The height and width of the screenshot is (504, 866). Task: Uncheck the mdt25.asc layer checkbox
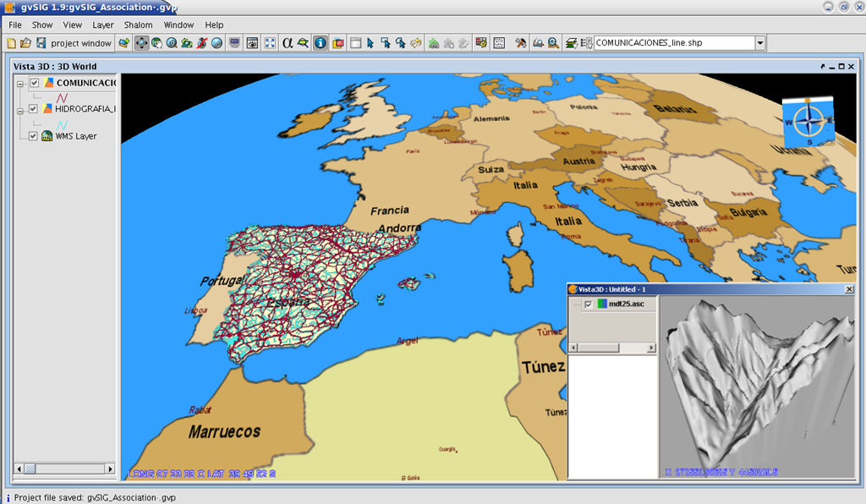point(589,304)
